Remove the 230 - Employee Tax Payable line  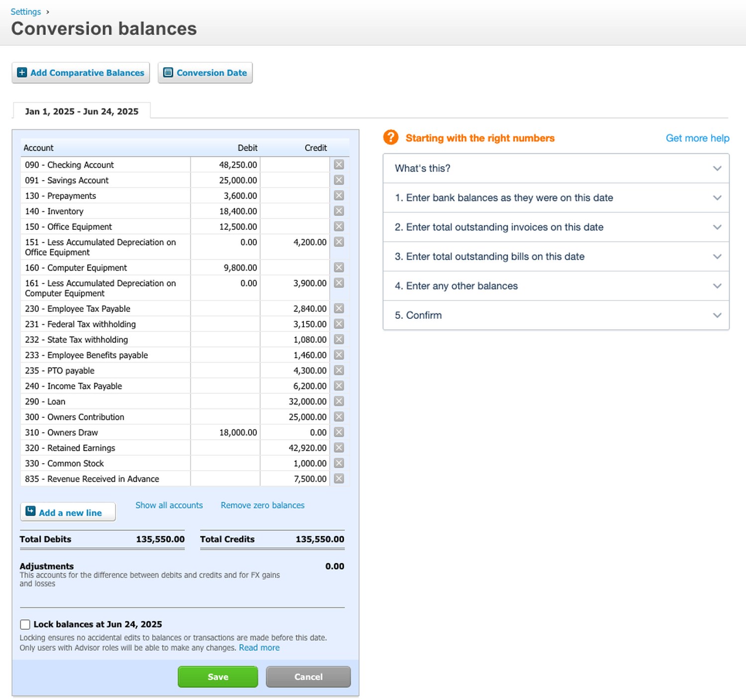pyautogui.click(x=339, y=308)
